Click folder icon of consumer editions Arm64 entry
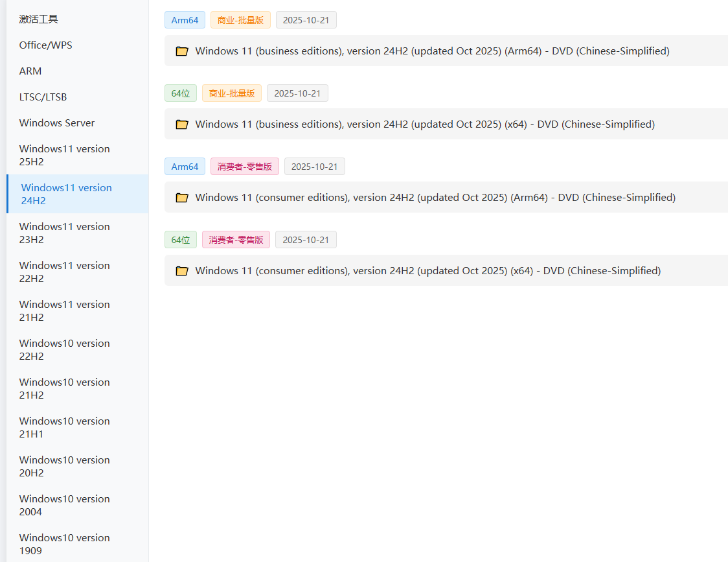 point(182,198)
